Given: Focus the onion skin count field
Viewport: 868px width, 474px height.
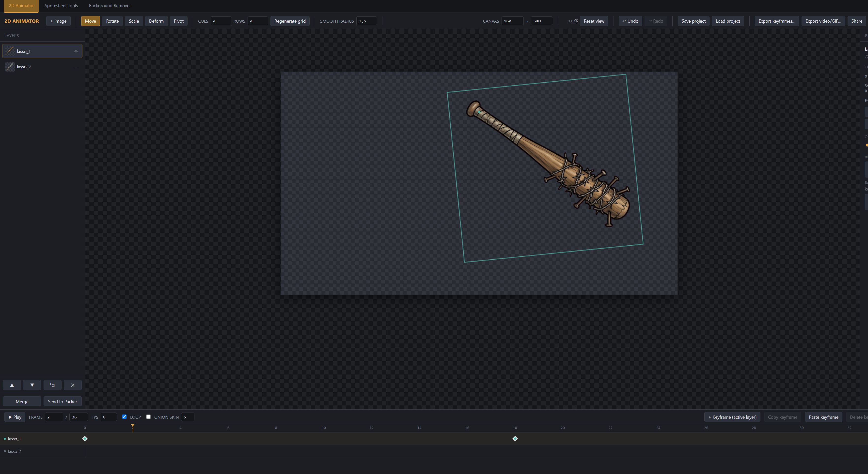Looking at the screenshot, I should [188, 417].
